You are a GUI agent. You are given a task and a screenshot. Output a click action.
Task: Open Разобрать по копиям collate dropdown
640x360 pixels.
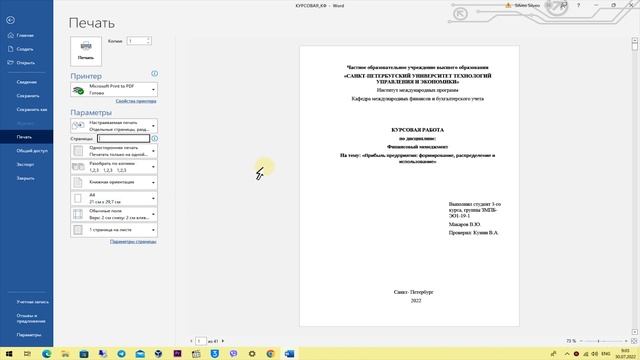[114, 167]
